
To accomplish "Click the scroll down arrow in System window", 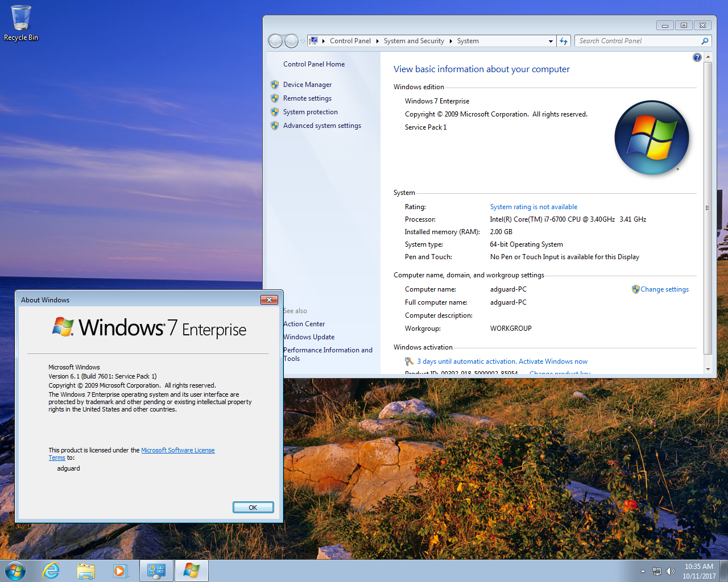I will pyautogui.click(x=708, y=369).
